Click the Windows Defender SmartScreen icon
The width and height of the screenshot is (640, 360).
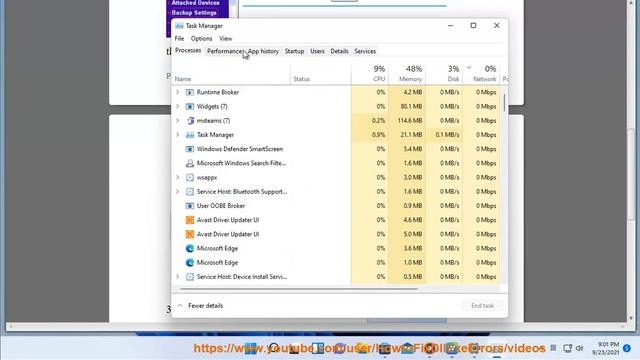[190, 149]
